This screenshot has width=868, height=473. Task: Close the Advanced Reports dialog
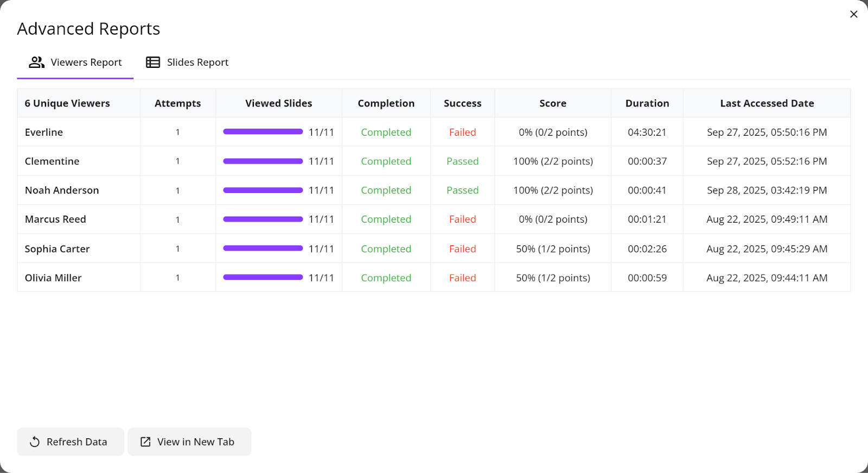[853, 14]
